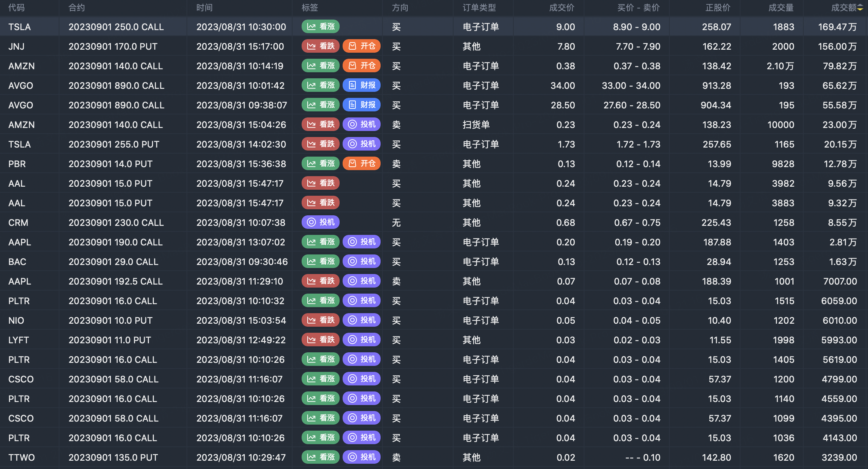868x469 pixels.
Task: Click the 投机 tag in the AMZN 15:04:26 row
Action: [361, 125]
